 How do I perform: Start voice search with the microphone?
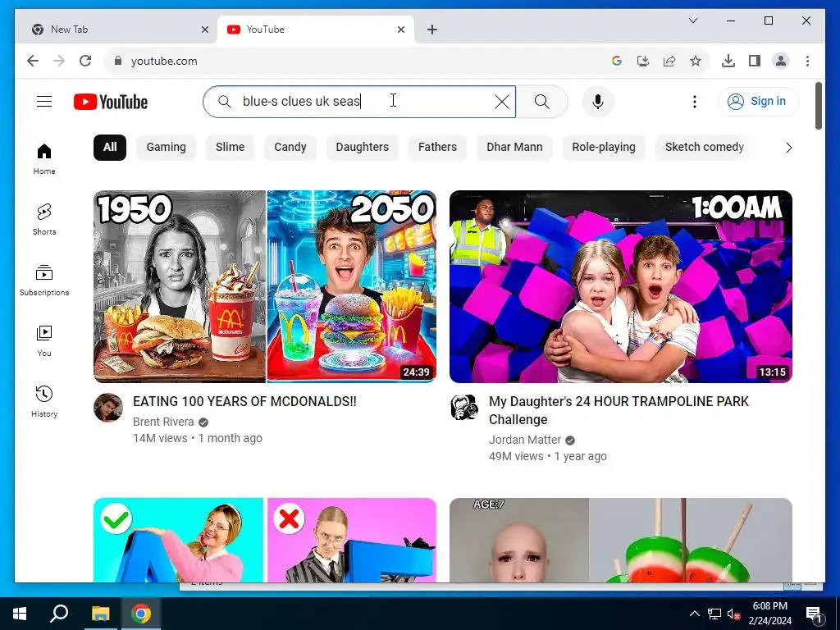click(x=598, y=101)
